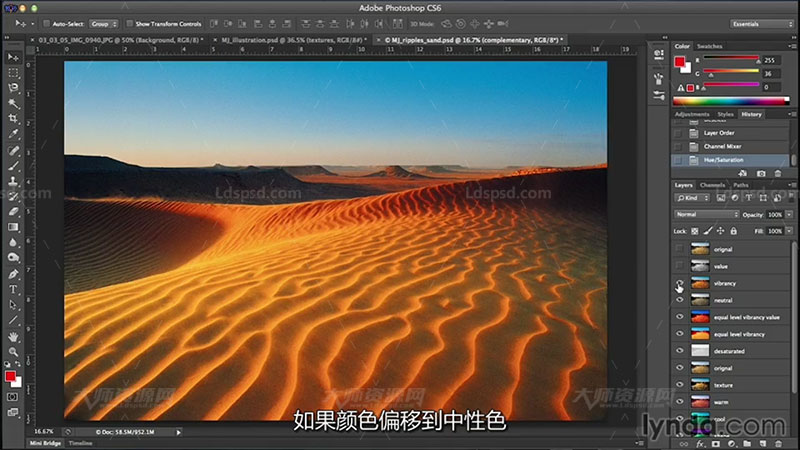The width and height of the screenshot is (800, 450).
Task: Enable the Auto-Select checkbox
Action: (x=46, y=23)
